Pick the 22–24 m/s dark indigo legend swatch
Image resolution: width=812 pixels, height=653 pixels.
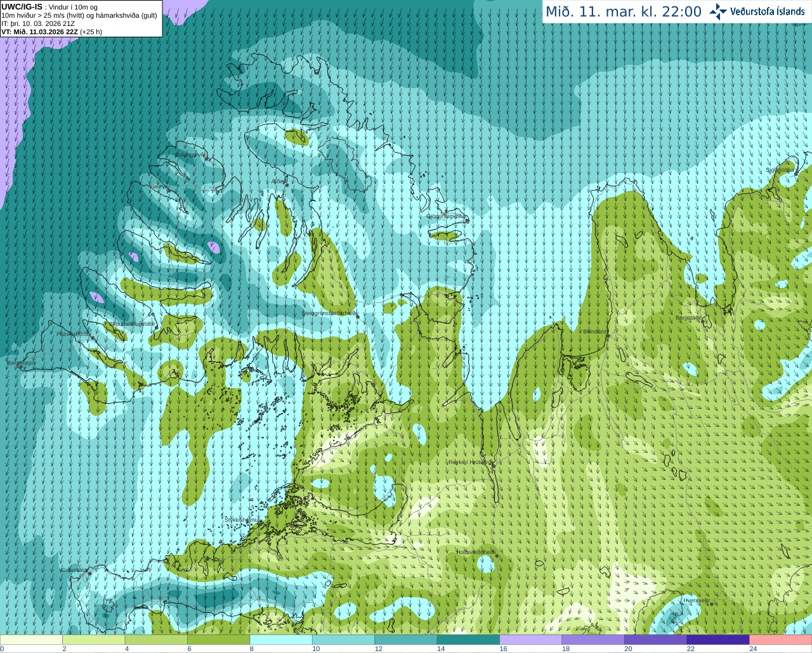(718, 640)
